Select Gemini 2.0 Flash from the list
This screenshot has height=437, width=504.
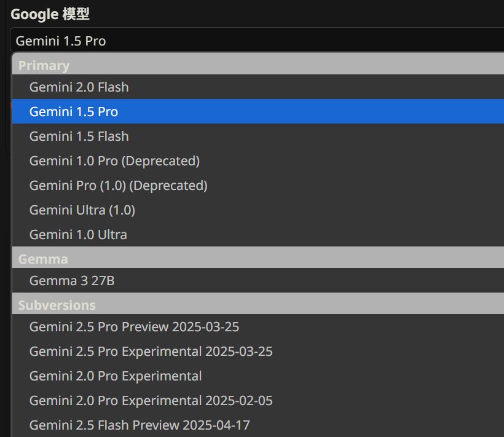(x=79, y=87)
